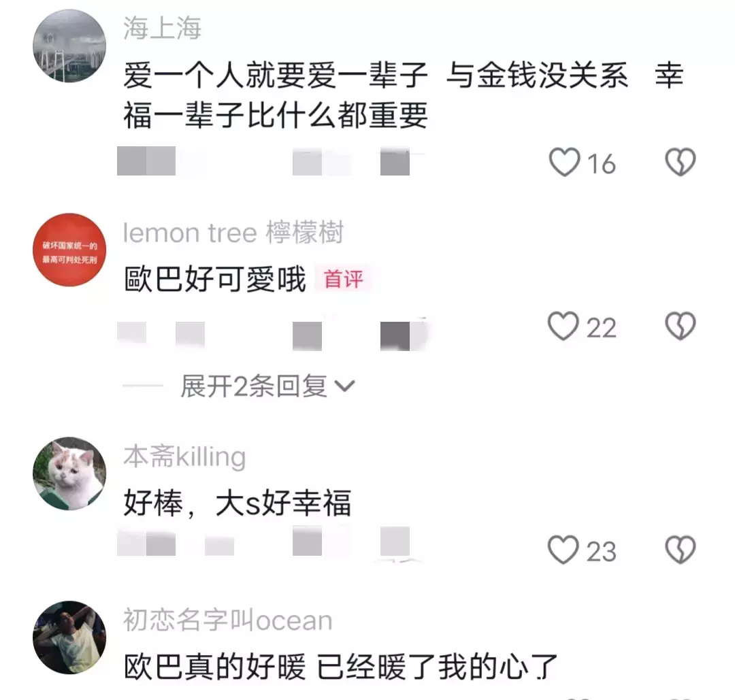The width and height of the screenshot is (735, 700).
Task: Open 初恋名字叫ocean's avatar
Action: 69,637
